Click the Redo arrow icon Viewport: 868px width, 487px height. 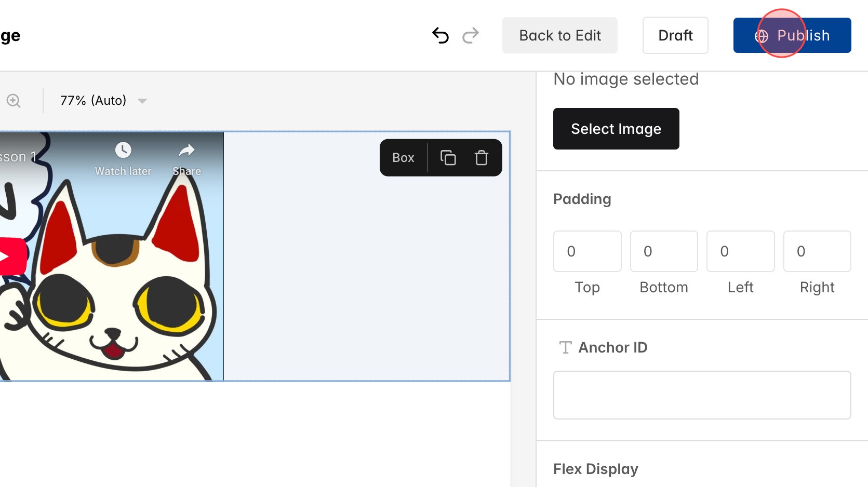pyautogui.click(x=470, y=35)
